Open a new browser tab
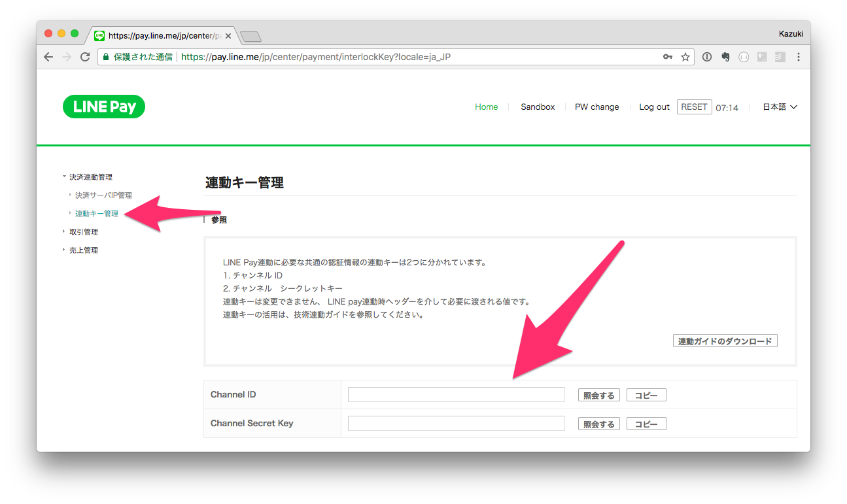Screen dimensions: 847x504 (x=251, y=36)
